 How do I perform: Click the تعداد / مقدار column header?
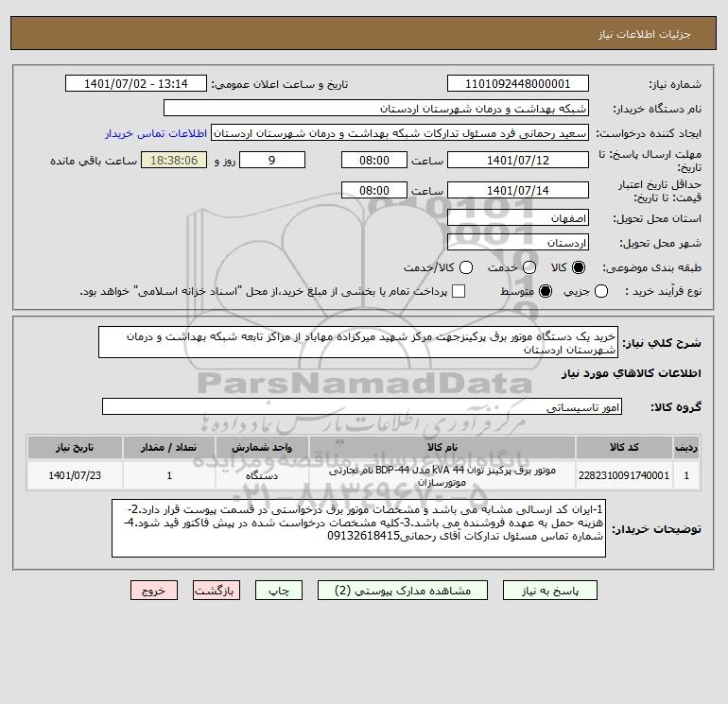(x=169, y=447)
